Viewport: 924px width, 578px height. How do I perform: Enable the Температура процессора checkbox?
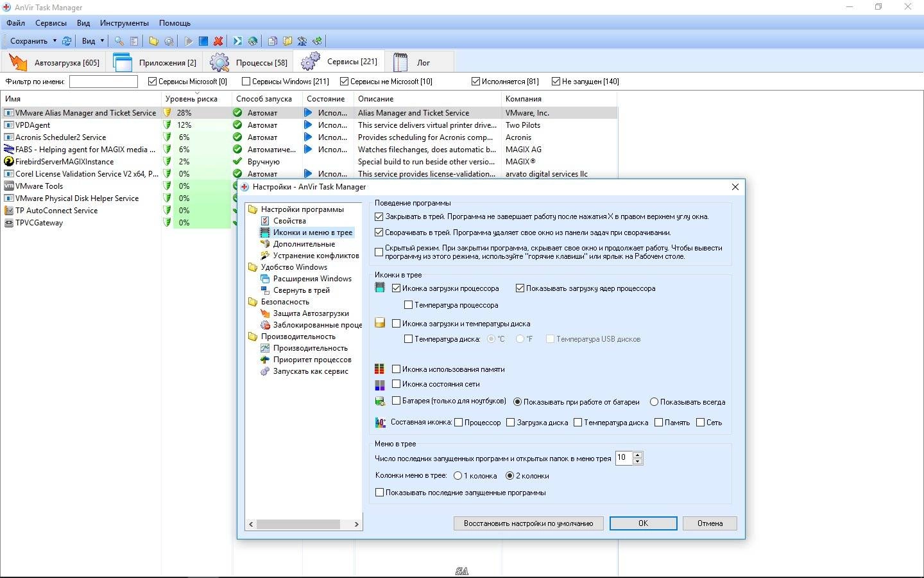pyautogui.click(x=408, y=304)
